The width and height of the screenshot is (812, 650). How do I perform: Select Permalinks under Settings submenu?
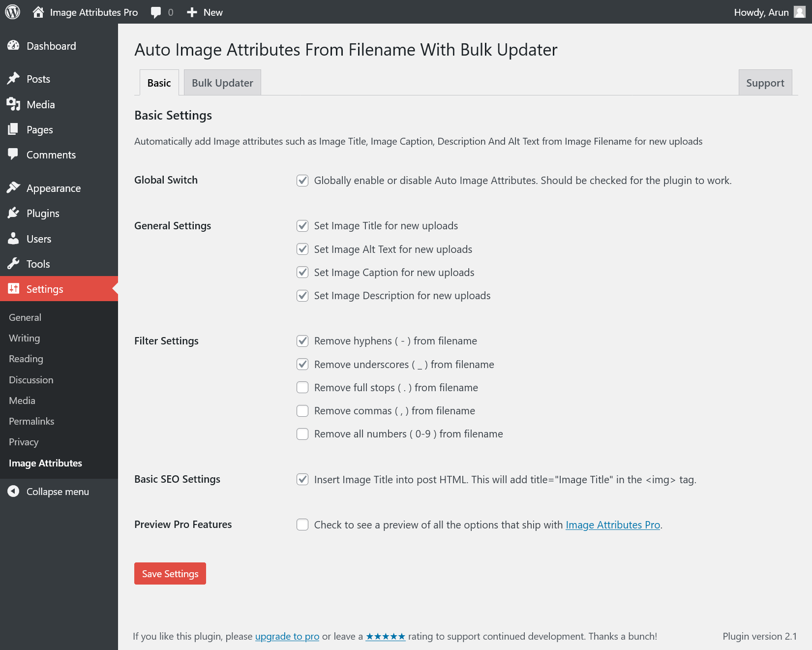click(x=31, y=421)
